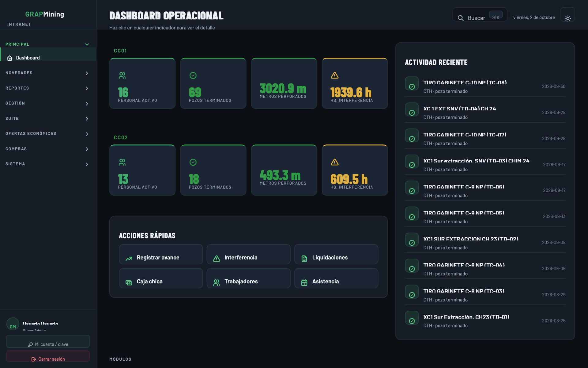The image size is (588, 368).
Task: Click the Asistencia calendar icon
Action: pyautogui.click(x=304, y=282)
